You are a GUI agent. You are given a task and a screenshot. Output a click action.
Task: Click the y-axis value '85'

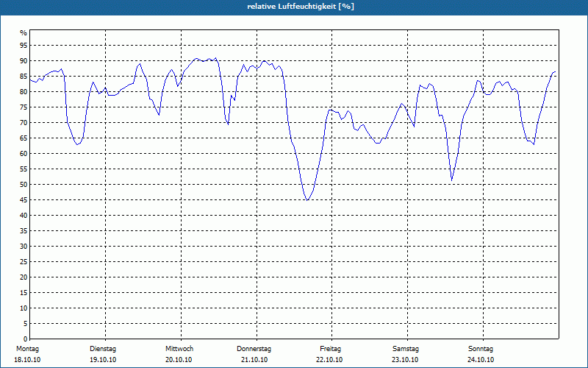[x=24, y=77]
